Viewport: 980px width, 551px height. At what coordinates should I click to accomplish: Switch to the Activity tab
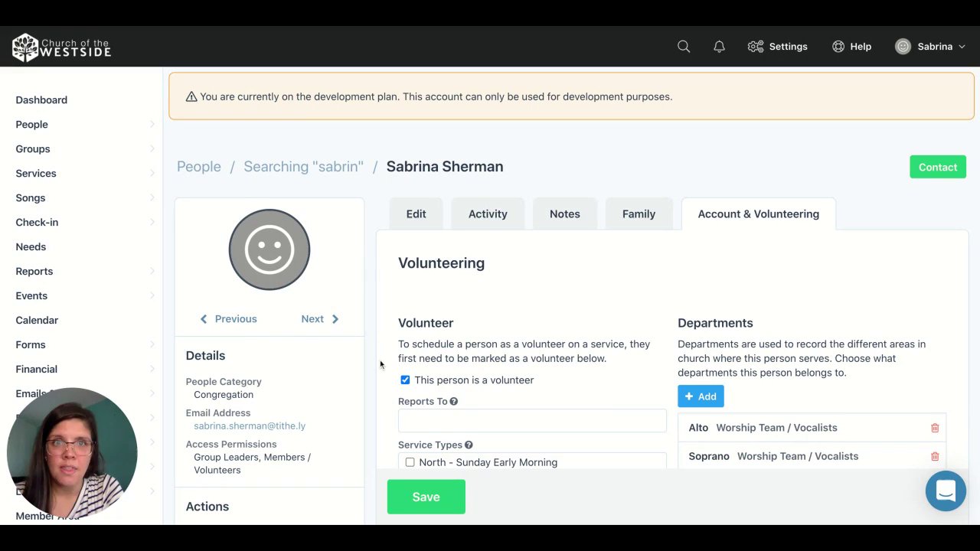pos(488,214)
